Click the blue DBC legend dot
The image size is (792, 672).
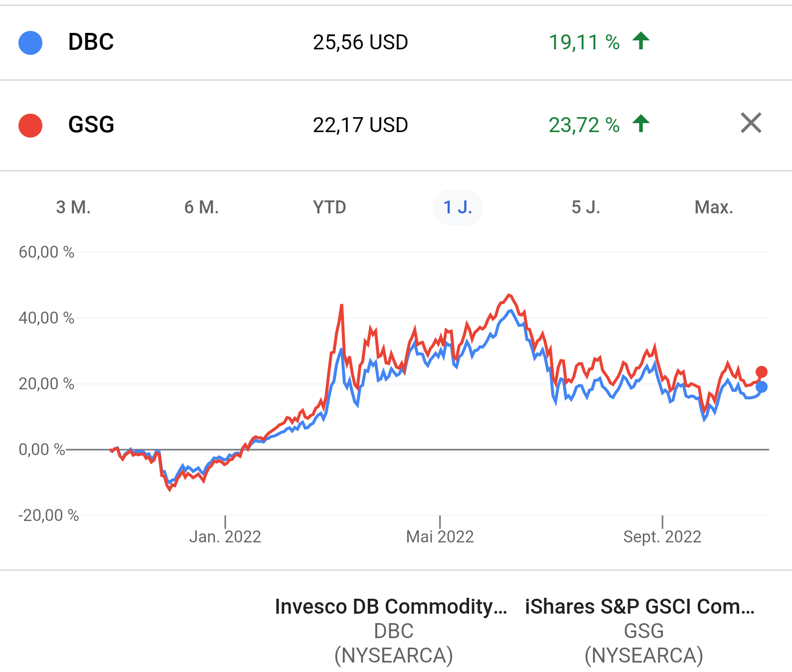pyautogui.click(x=30, y=43)
